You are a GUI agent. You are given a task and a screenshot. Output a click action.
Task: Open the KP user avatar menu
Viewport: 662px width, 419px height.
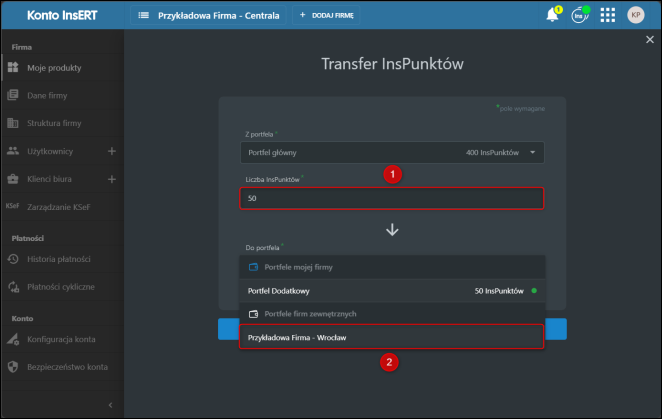(635, 15)
